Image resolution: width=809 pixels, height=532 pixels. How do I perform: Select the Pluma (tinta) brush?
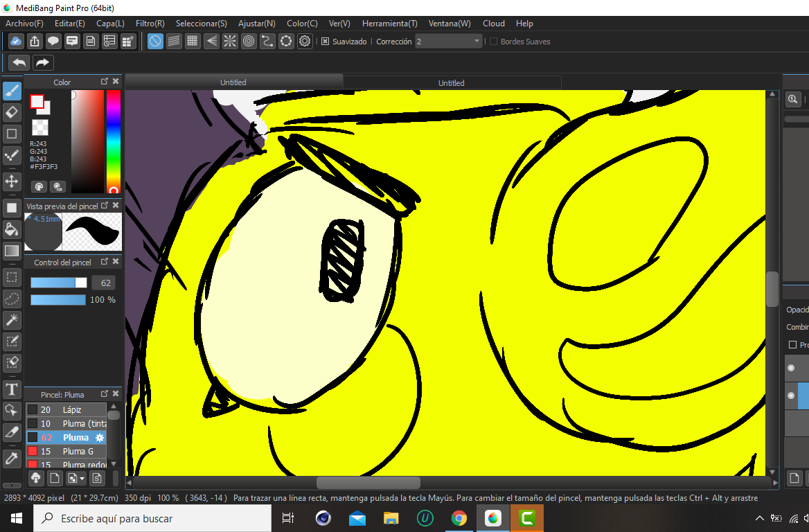(66, 424)
